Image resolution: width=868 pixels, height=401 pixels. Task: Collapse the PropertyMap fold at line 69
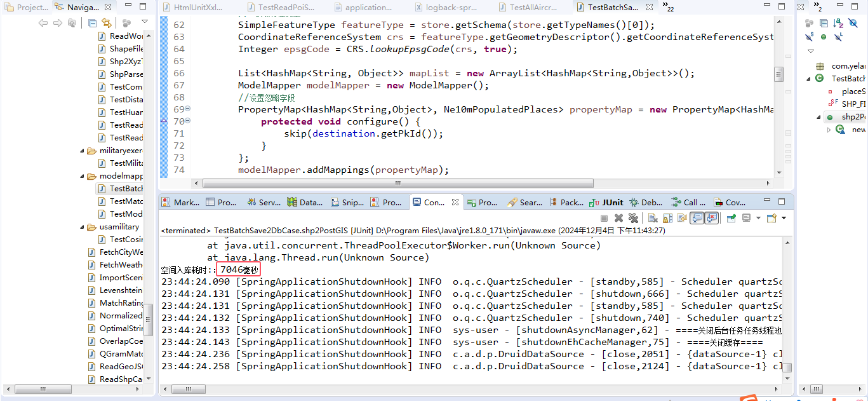(188, 109)
